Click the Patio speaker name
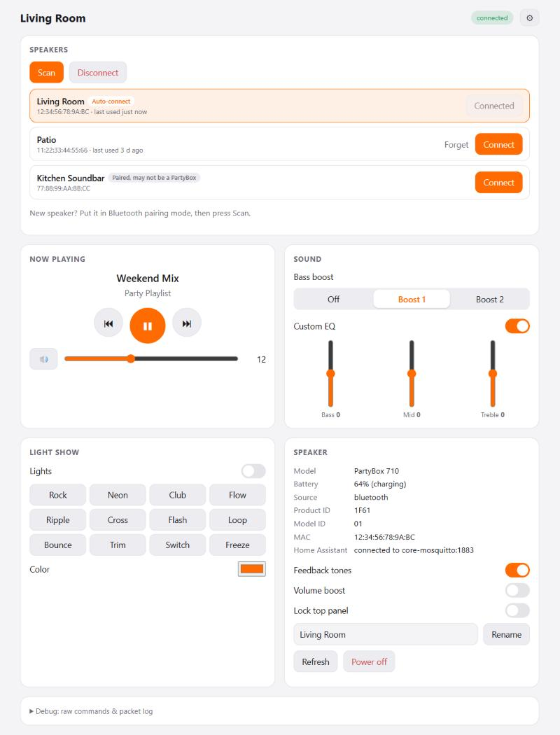This screenshot has height=735, width=560. [46, 140]
